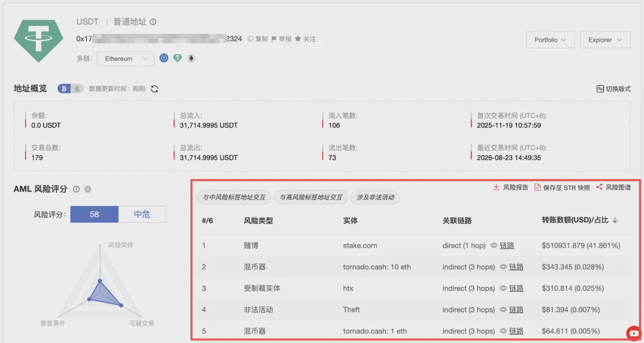Screen dimensions: 644x343
Task: Select the Ethereum diamond chain icon
Action: coord(191,58)
